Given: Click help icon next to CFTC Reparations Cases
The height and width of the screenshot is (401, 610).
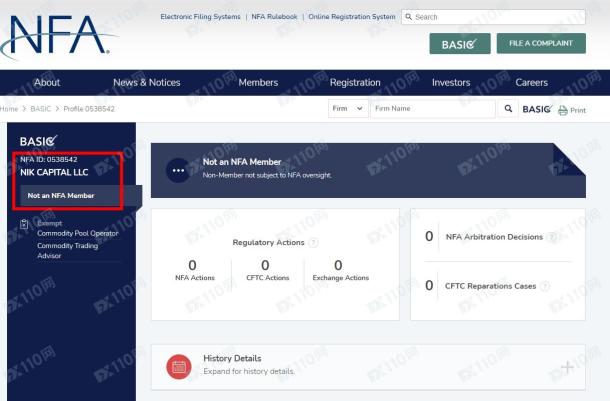Looking at the screenshot, I should [x=545, y=286].
